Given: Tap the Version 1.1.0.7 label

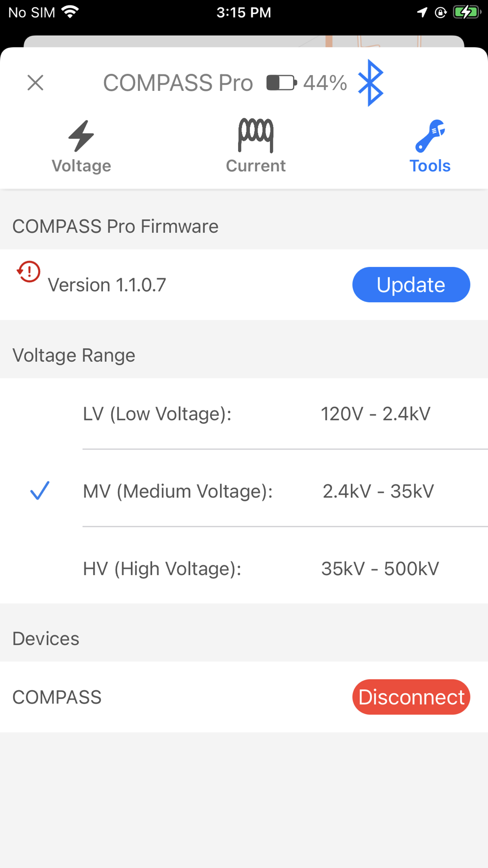Looking at the screenshot, I should click(107, 285).
